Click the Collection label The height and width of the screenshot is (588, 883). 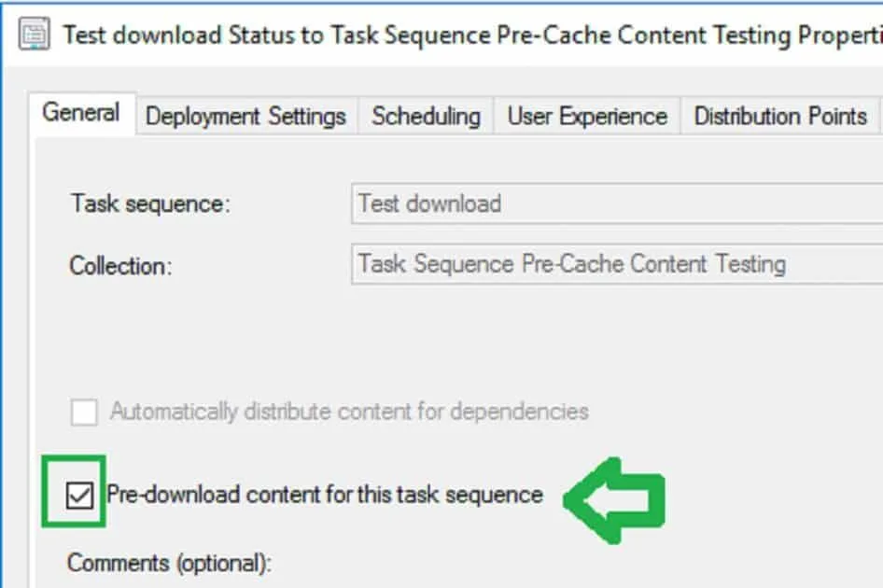coord(120,266)
